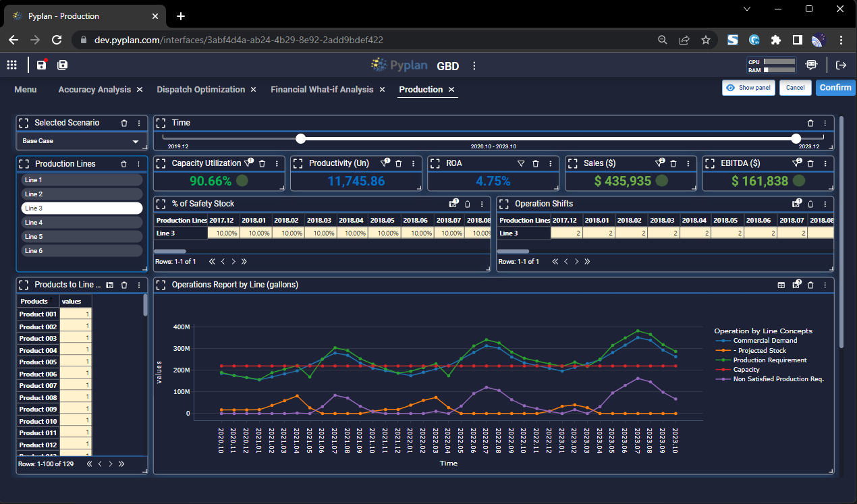Click the left handle of Time slider
Viewport: 857px width, 504px height.
click(301, 138)
